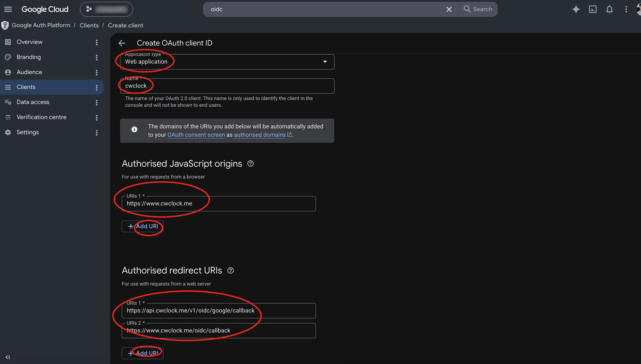Open Application type dropdown
Screen dimensions: 641x364
coord(227,62)
